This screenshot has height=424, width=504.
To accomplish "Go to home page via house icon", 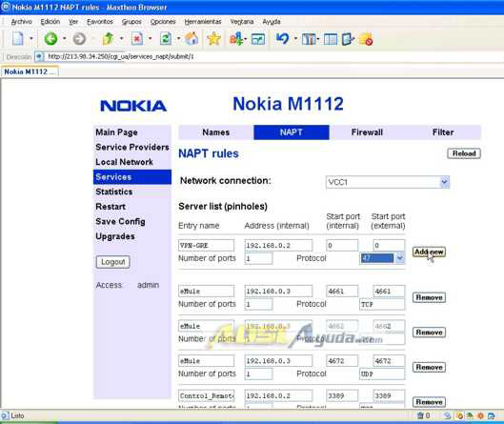I will click(192, 39).
